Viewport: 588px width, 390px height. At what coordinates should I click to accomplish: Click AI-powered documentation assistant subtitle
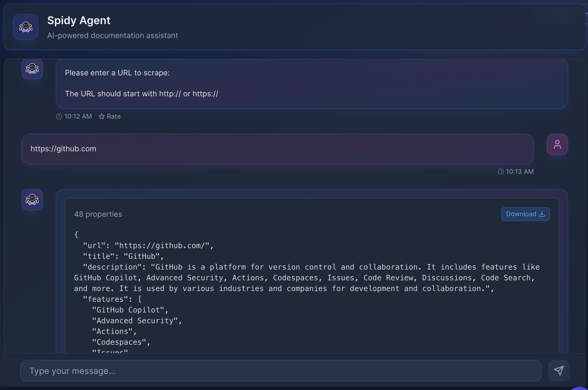point(112,35)
